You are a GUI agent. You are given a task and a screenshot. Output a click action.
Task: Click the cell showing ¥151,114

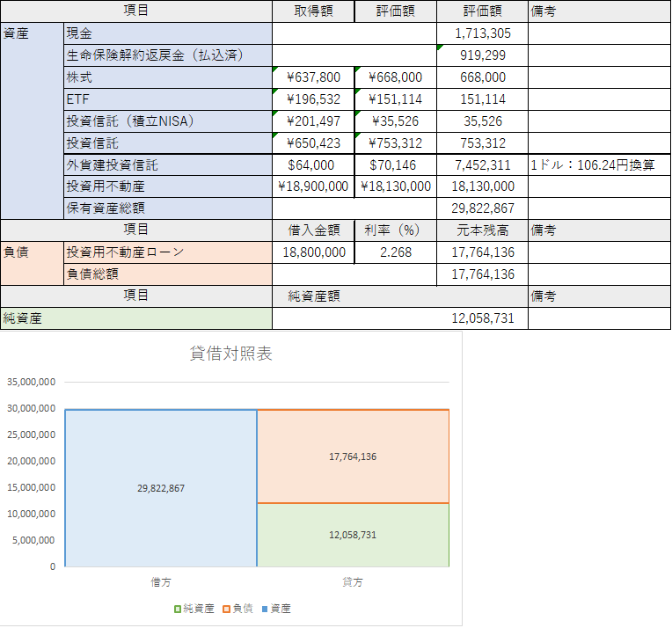pyautogui.click(x=396, y=99)
